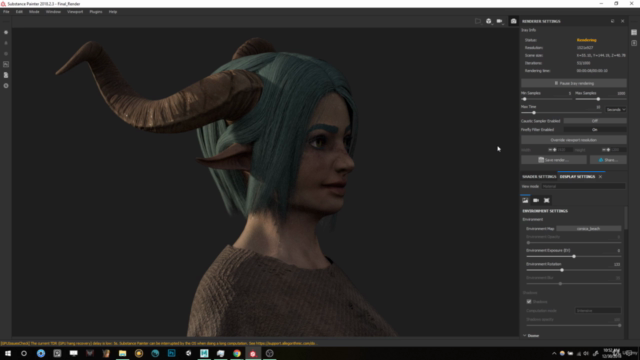
Task: Close the Renderer Settings panel
Action: pos(622,21)
